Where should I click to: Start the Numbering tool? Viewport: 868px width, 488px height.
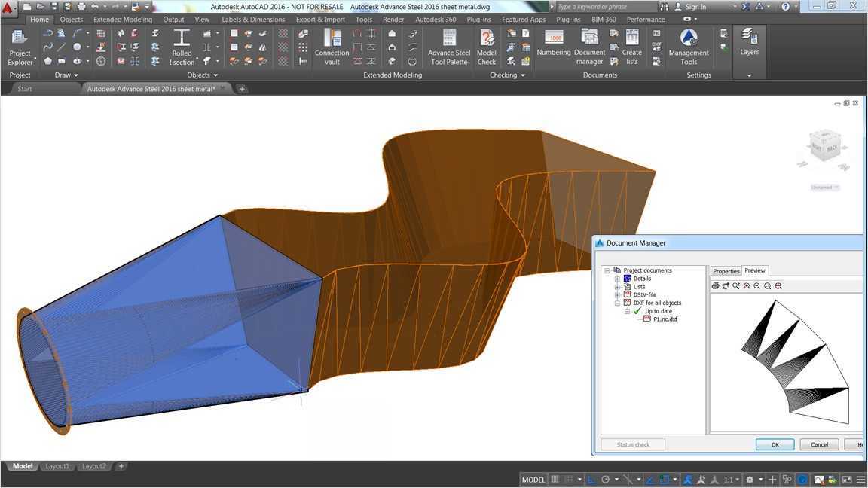pyautogui.click(x=554, y=43)
